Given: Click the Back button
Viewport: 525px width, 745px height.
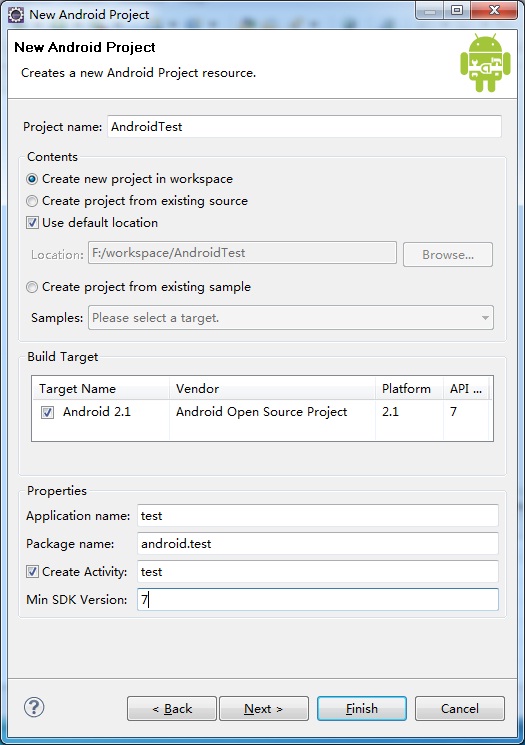Looking at the screenshot, I should pos(172,708).
